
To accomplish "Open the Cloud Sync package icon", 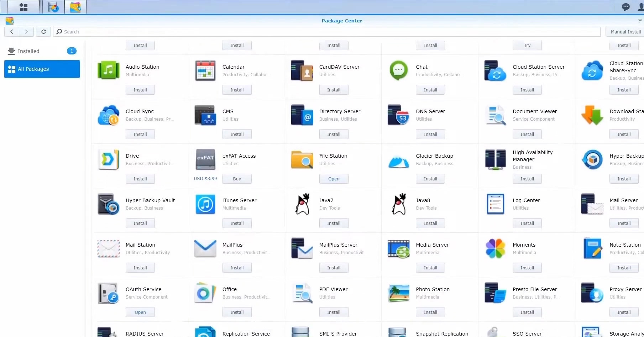I will (109, 115).
